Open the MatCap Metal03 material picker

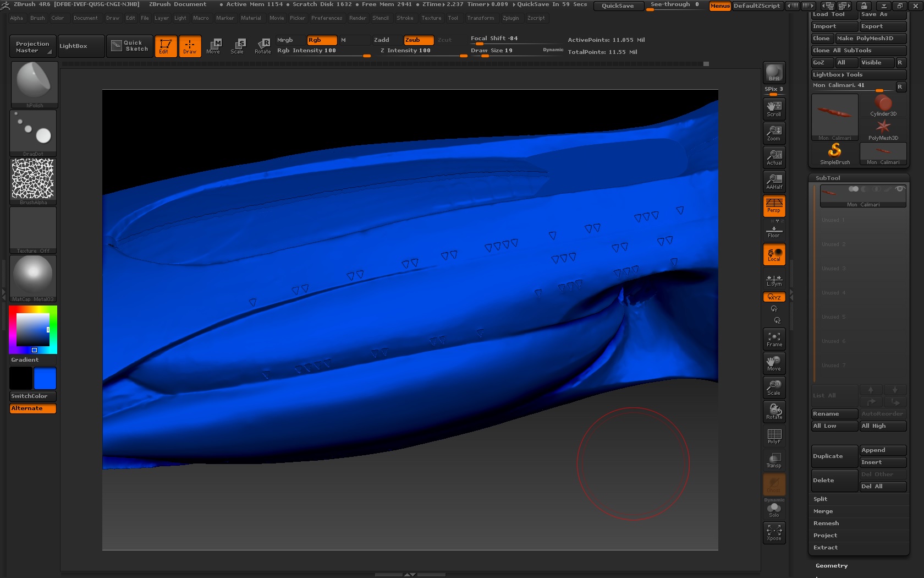coord(34,275)
